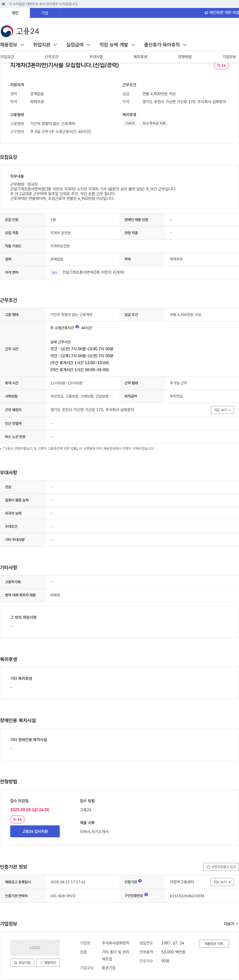Click the 구인인증번호 value K151522508210035
This screenshot has height=980, width=239.
187,896
